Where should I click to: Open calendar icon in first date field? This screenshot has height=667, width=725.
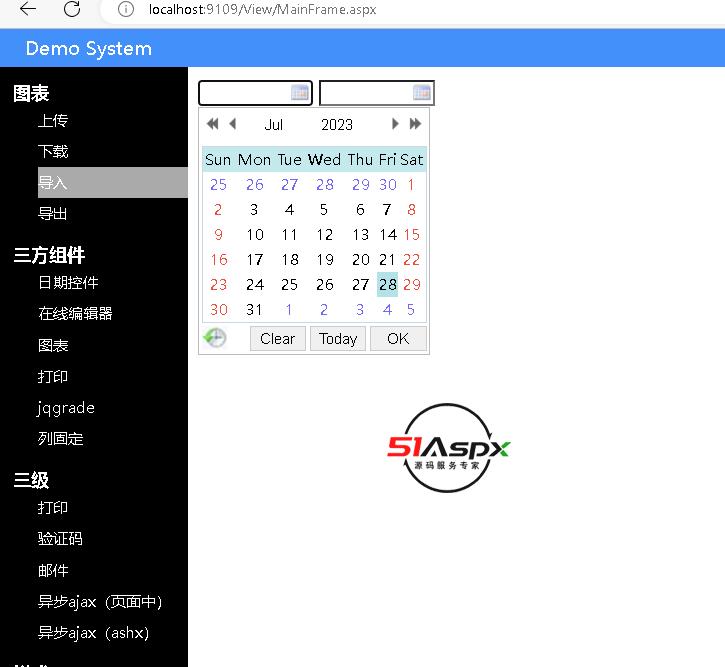pyautogui.click(x=300, y=93)
